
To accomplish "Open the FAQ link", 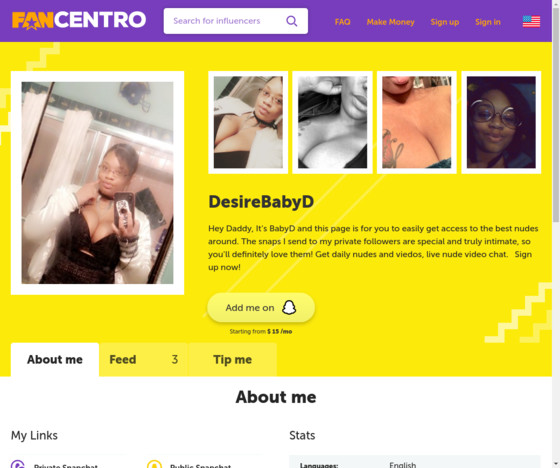I will 342,22.
